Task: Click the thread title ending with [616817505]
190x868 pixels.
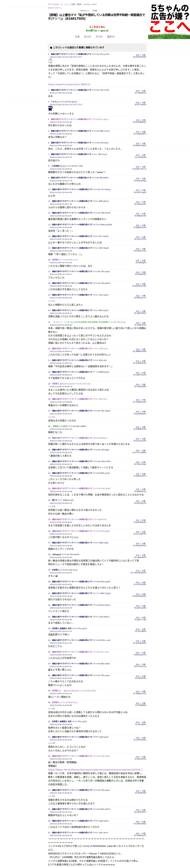Action: coord(97,16)
